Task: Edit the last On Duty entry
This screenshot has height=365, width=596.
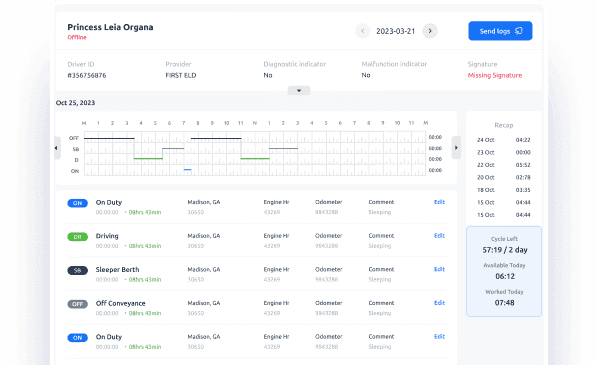Action: tap(439, 336)
